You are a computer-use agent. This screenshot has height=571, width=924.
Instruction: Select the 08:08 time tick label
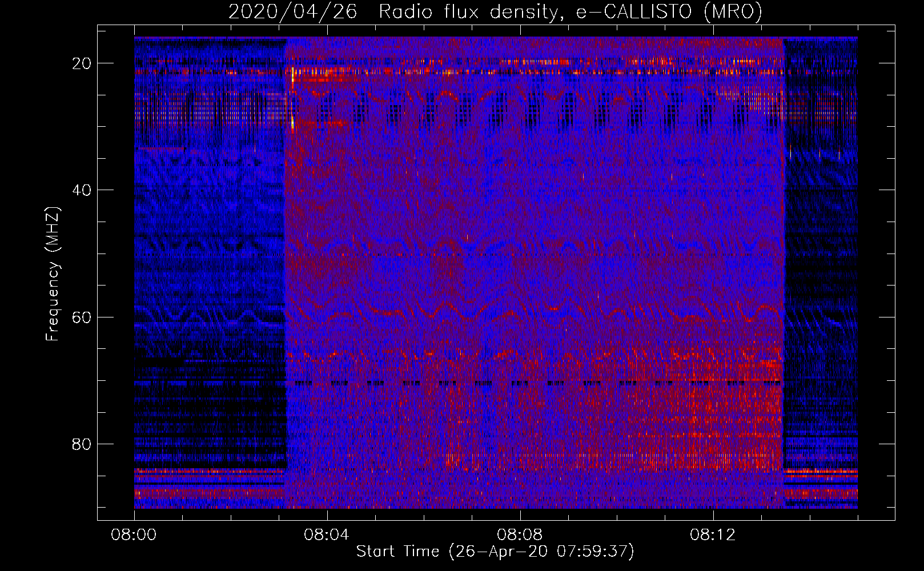pyautogui.click(x=520, y=535)
